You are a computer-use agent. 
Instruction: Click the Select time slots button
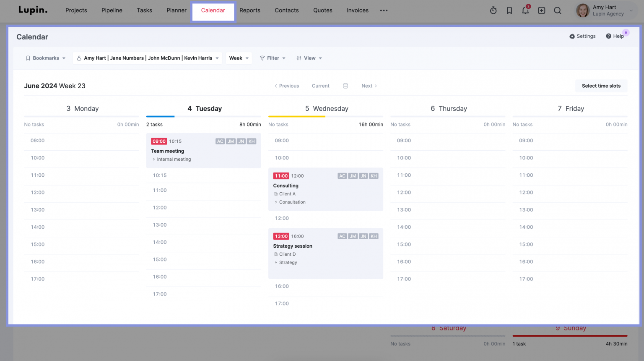coord(601,86)
